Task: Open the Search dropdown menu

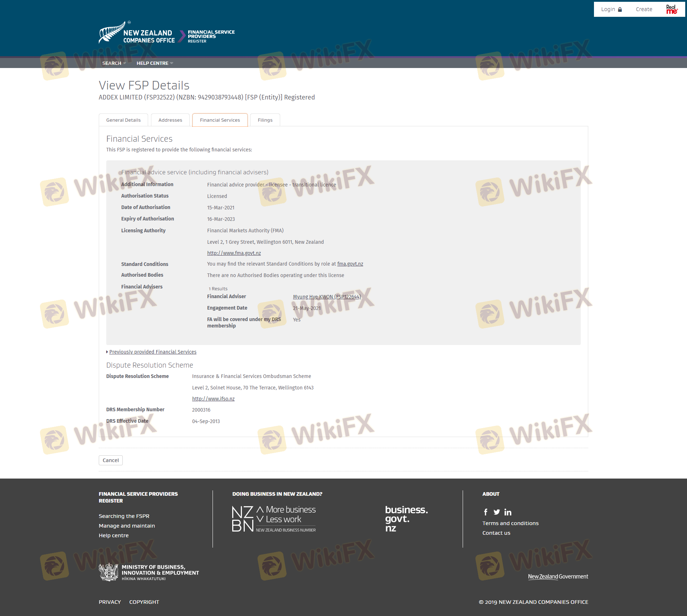Action: [x=114, y=63]
